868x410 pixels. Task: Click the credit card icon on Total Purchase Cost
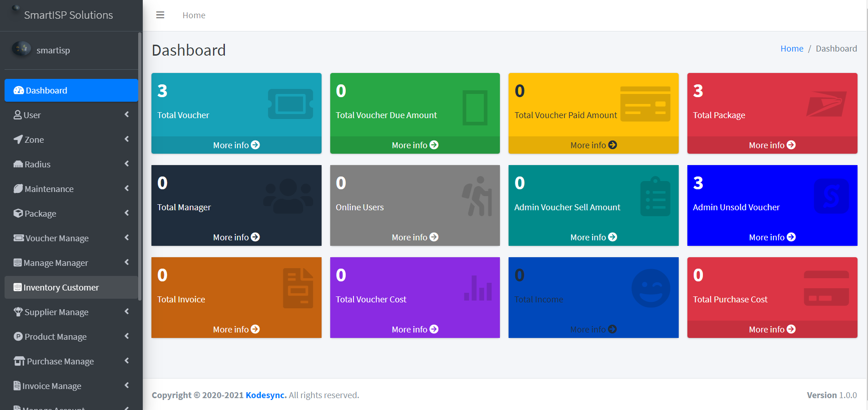826,288
